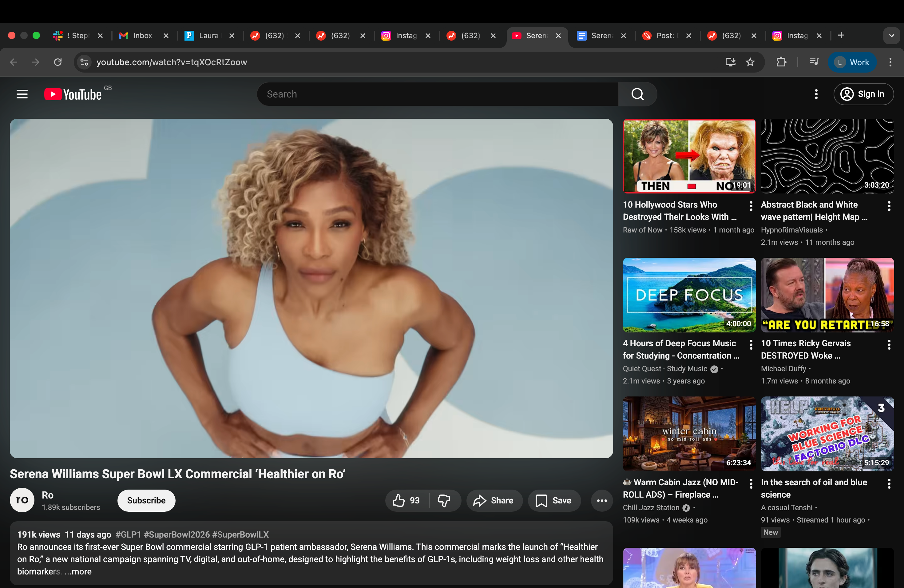This screenshot has width=904, height=588.
Task: Open the #GLP1 hashtag link
Action: (129, 534)
